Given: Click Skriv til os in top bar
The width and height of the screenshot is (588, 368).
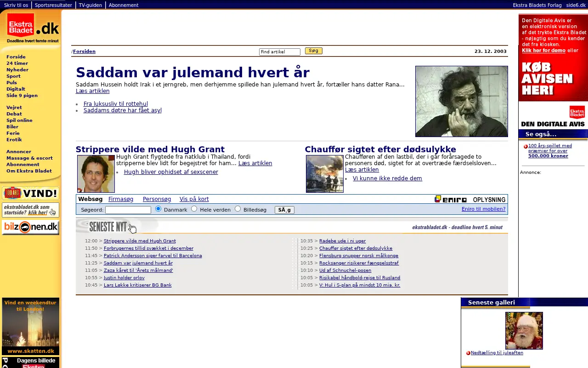Looking at the screenshot, I should pos(16,5).
